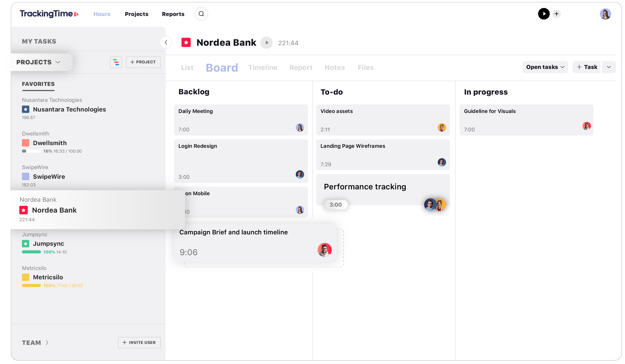
Task: Expand the PROJECTS section chevron
Action: [58, 62]
